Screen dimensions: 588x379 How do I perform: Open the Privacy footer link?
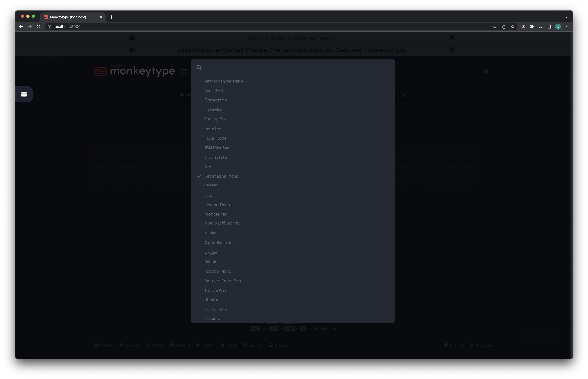click(278, 345)
